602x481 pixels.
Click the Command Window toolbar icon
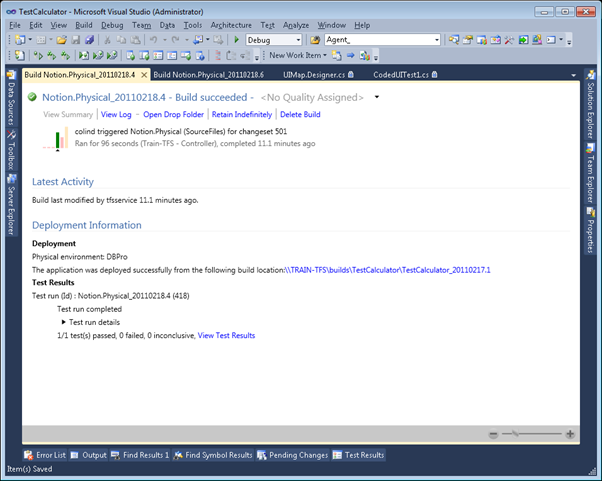point(551,40)
